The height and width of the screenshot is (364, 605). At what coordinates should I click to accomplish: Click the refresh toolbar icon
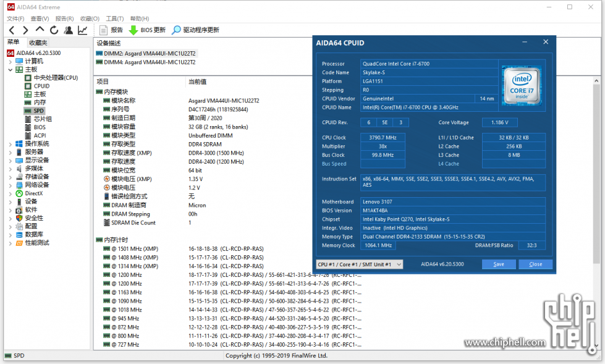(54, 30)
